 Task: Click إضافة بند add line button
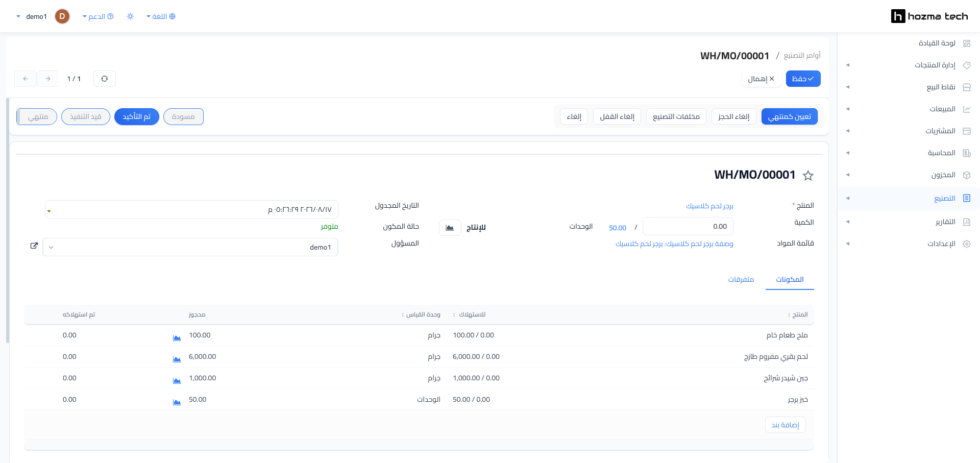pyautogui.click(x=786, y=425)
